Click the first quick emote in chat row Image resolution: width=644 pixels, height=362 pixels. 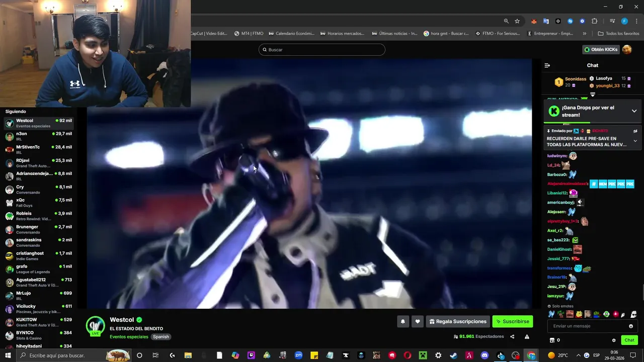[x=551, y=314]
